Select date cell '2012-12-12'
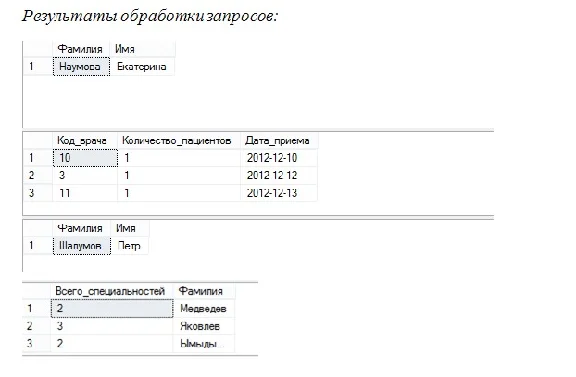 click(x=279, y=175)
